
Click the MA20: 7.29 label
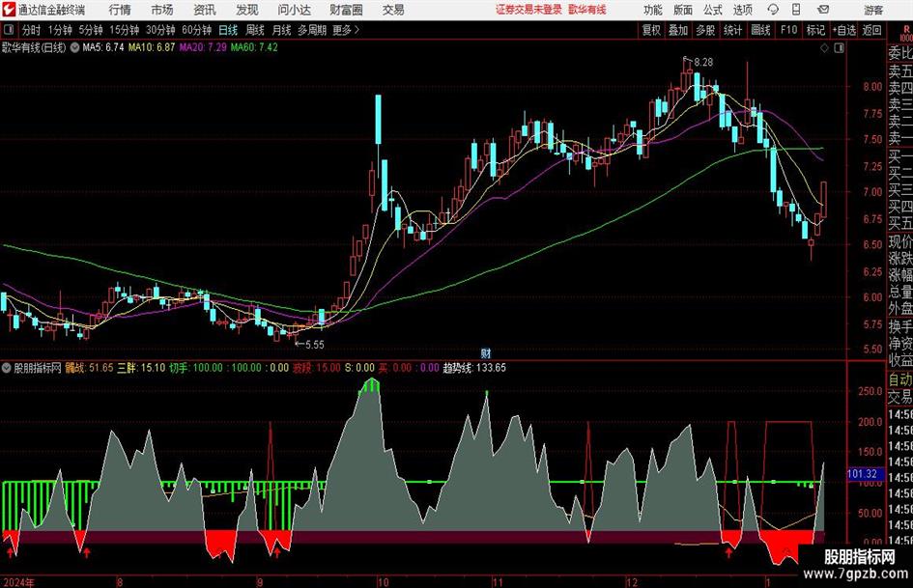click(x=203, y=47)
